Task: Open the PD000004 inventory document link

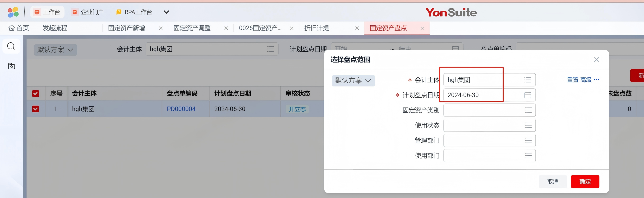Action: click(x=181, y=109)
